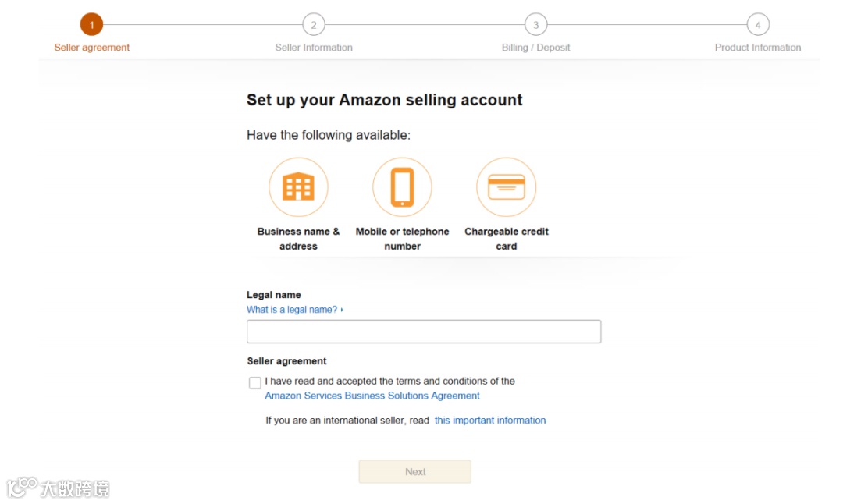Open Amazon Services Business Solutions Agreement link
The image size is (843, 504).
tap(372, 396)
